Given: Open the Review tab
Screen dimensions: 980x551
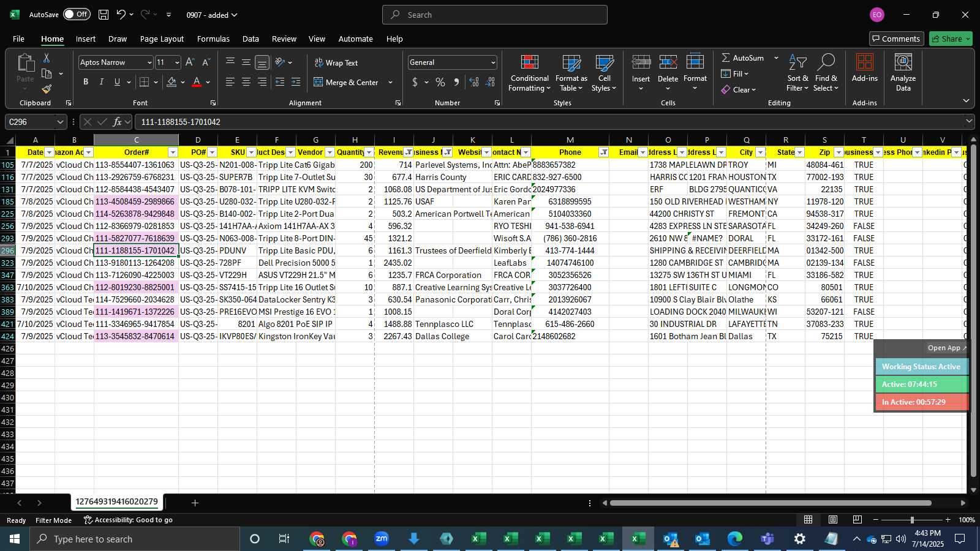Looking at the screenshot, I should coord(284,39).
